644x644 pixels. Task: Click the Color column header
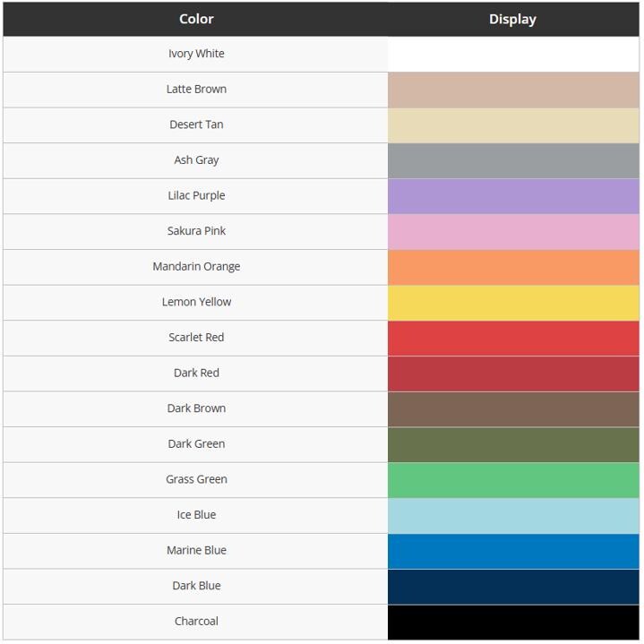coord(195,19)
